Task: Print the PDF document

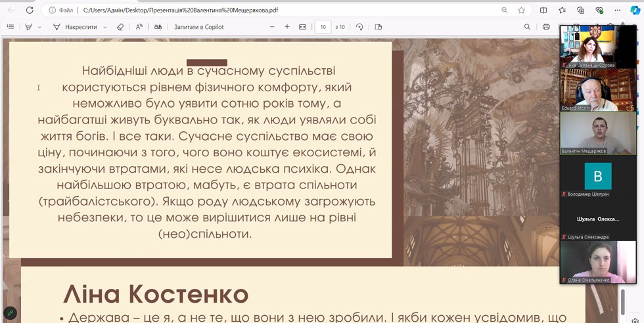Action: click(546, 27)
